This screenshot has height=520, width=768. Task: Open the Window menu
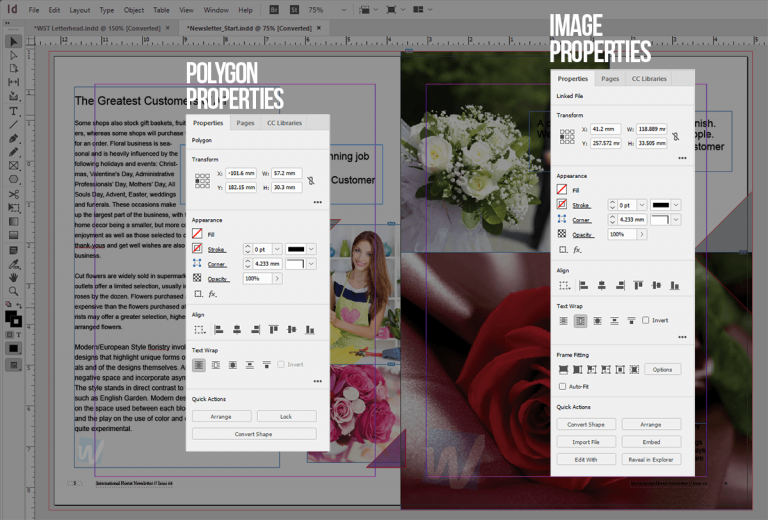click(216, 10)
